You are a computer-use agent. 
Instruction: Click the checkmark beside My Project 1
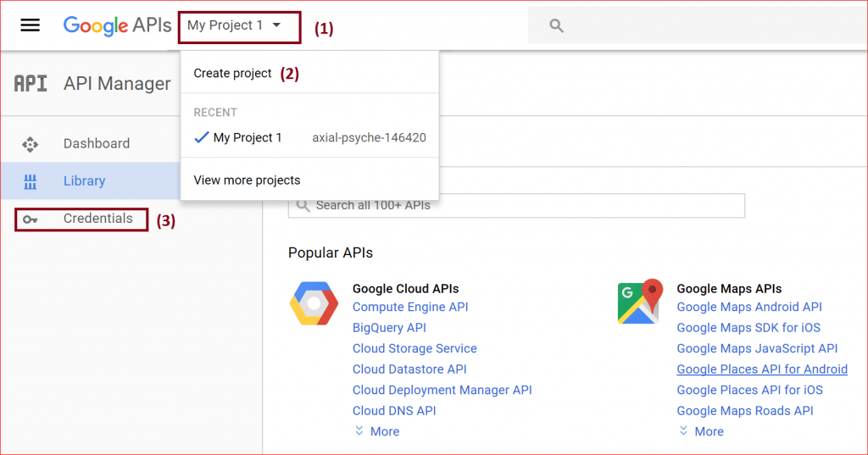point(202,137)
